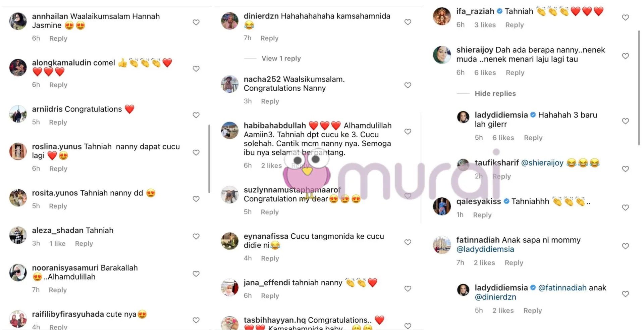The image size is (644, 330).
Task: Collapse replies with Hide replies
Action: pyautogui.click(x=495, y=94)
